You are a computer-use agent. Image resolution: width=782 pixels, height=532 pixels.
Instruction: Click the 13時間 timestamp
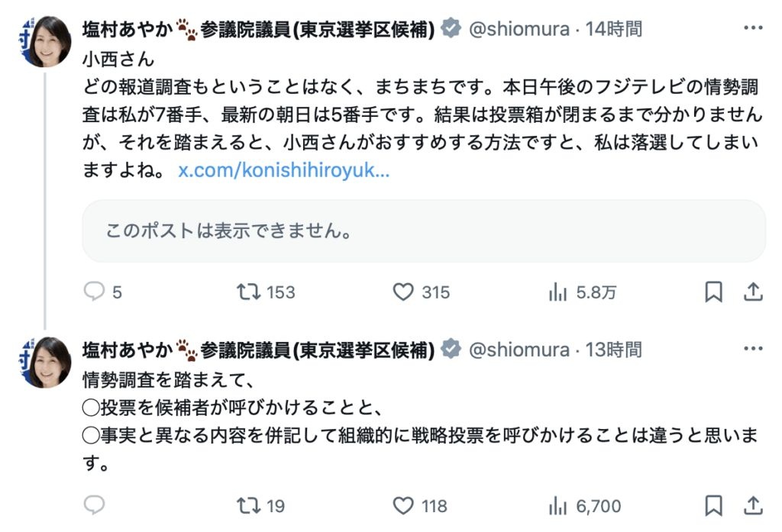point(613,350)
